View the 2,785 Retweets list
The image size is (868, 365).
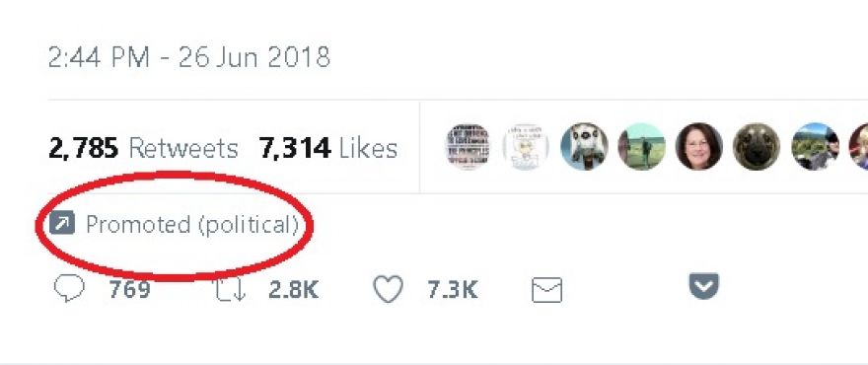(143, 148)
